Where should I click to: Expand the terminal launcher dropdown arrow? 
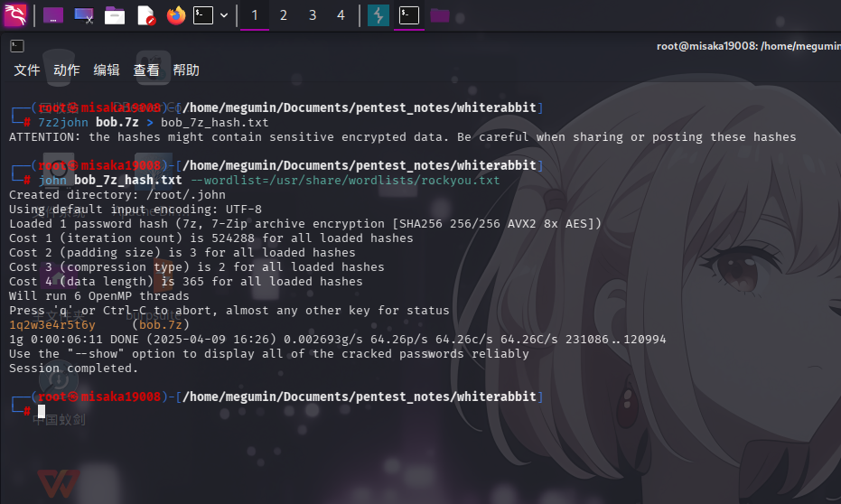coord(224,15)
